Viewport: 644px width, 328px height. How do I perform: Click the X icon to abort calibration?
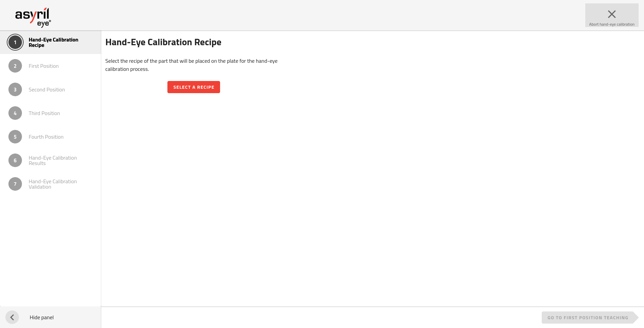pos(612,14)
